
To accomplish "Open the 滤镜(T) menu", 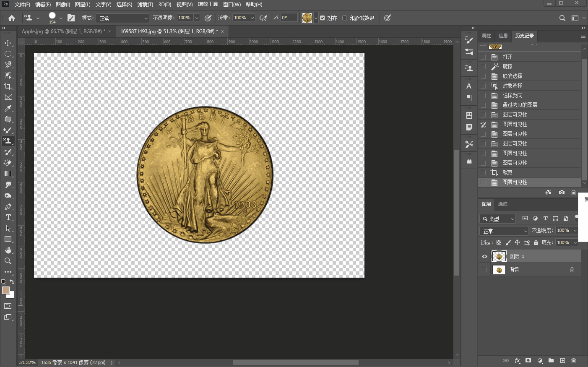I will coord(145,5).
